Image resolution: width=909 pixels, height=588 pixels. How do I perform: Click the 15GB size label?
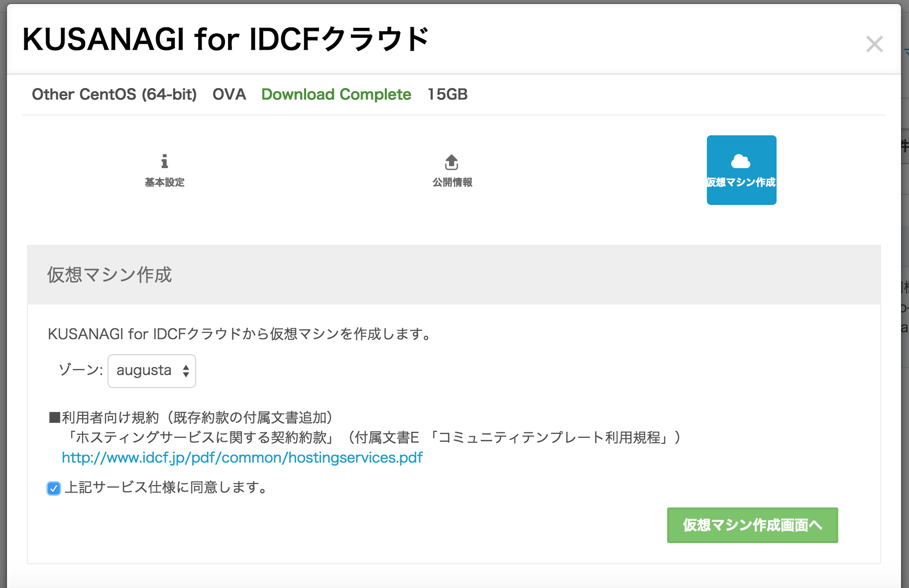[x=448, y=95]
